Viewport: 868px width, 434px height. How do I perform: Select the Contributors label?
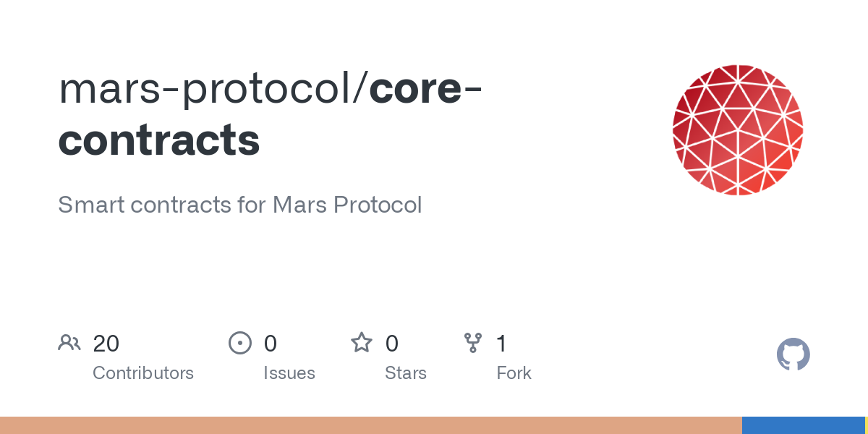[142, 373]
